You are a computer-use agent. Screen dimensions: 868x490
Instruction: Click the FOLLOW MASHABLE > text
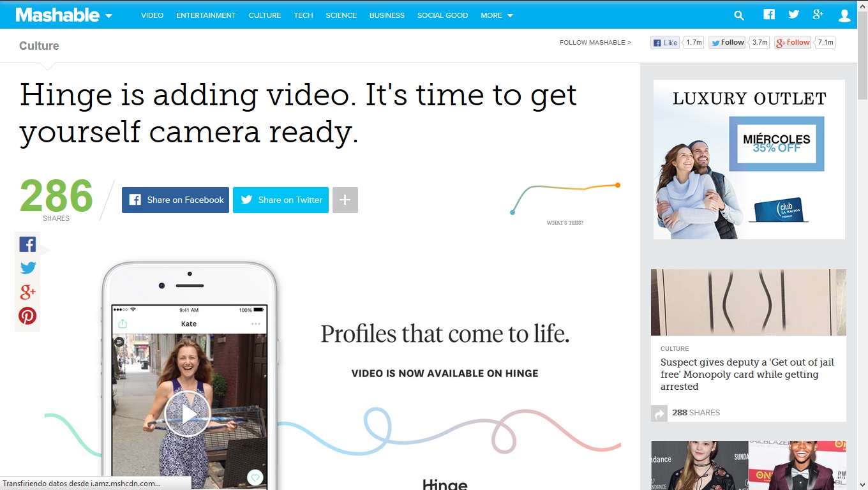[x=595, y=43]
